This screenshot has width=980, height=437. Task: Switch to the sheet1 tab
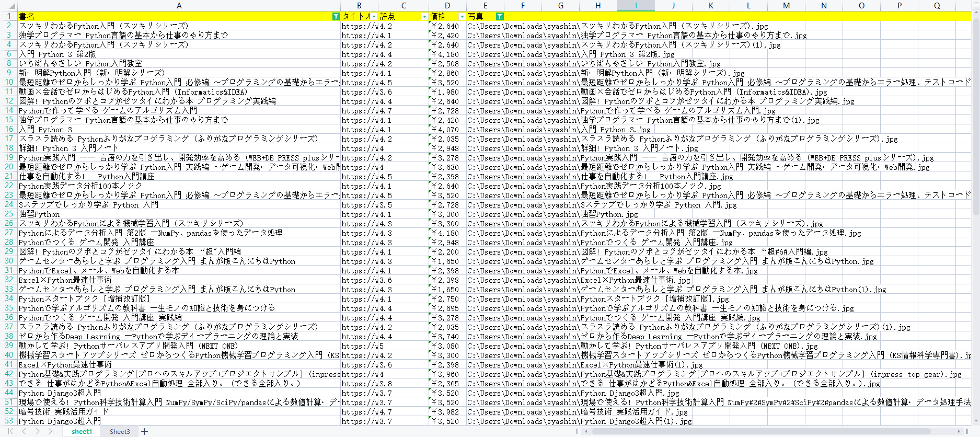coord(82,431)
